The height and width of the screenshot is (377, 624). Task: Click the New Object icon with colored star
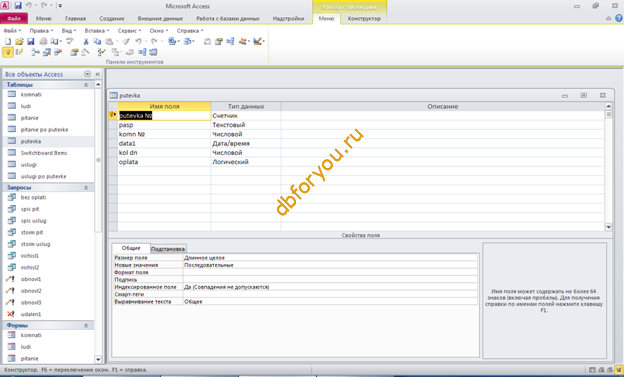click(x=242, y=41)
